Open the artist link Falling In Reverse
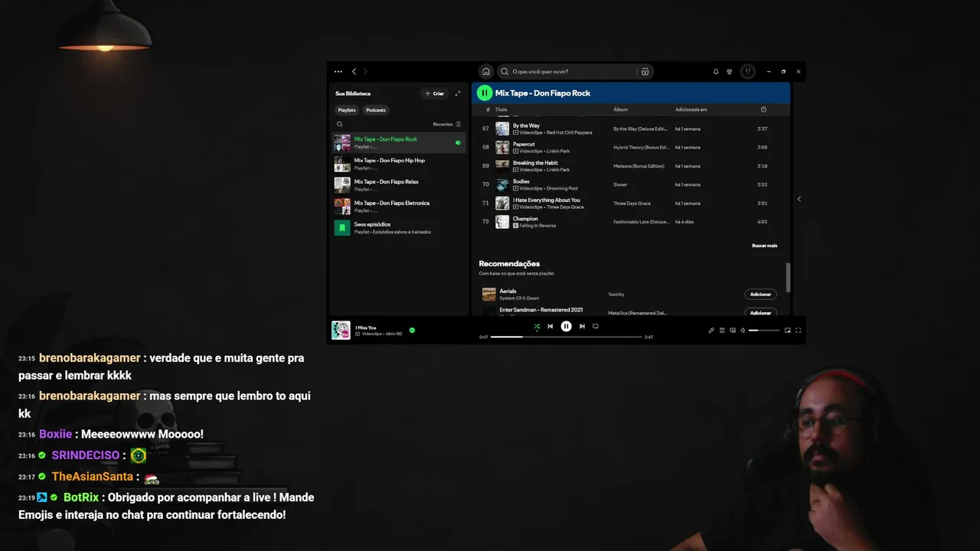Image resolution: width=980 pixels, height=551 pixels. pyautogui.click(x=538, y=226)
